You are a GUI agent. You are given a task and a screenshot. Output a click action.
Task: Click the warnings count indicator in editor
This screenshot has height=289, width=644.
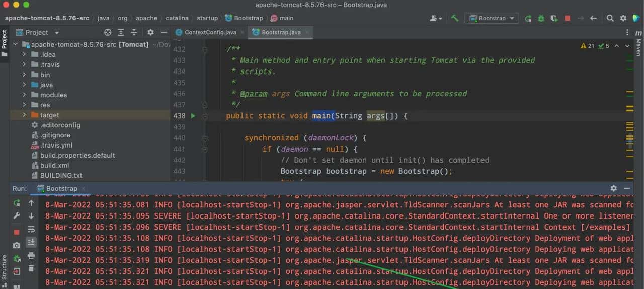[x=587, y=46]
